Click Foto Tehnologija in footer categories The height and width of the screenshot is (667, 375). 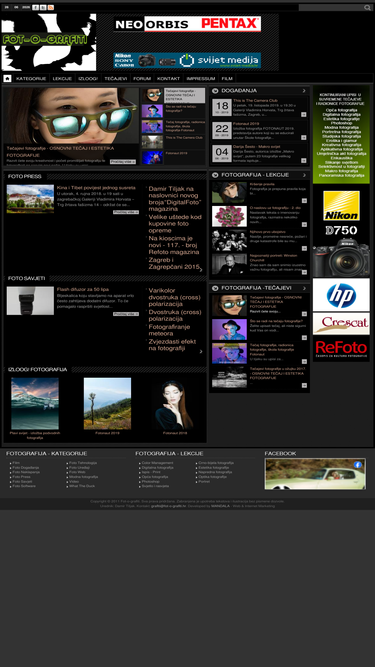click(83, 463)
